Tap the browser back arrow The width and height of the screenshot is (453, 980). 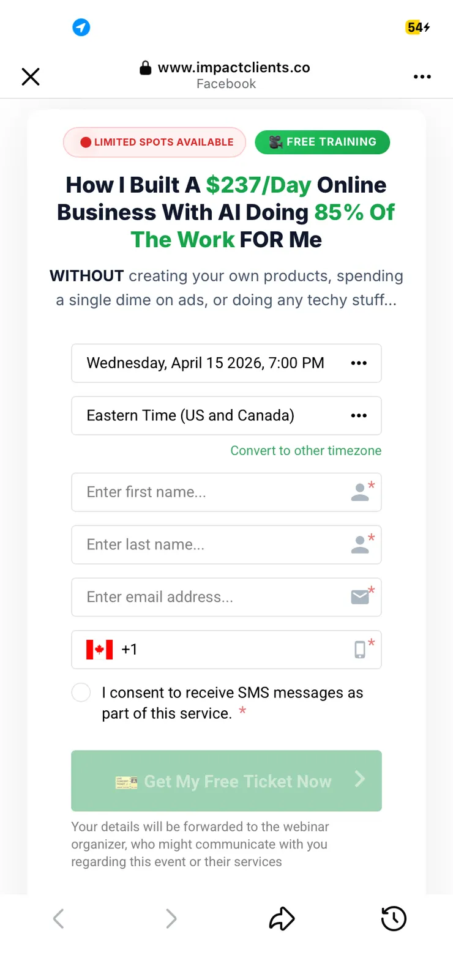pos(59,918)
